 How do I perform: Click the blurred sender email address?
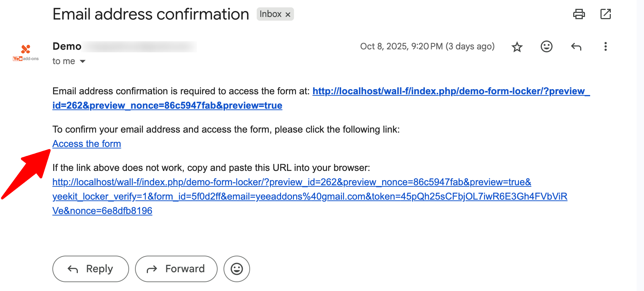pos(140,46)
